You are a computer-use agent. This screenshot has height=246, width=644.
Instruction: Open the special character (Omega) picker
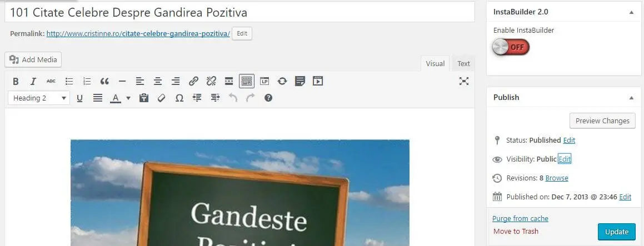[179, 98]
